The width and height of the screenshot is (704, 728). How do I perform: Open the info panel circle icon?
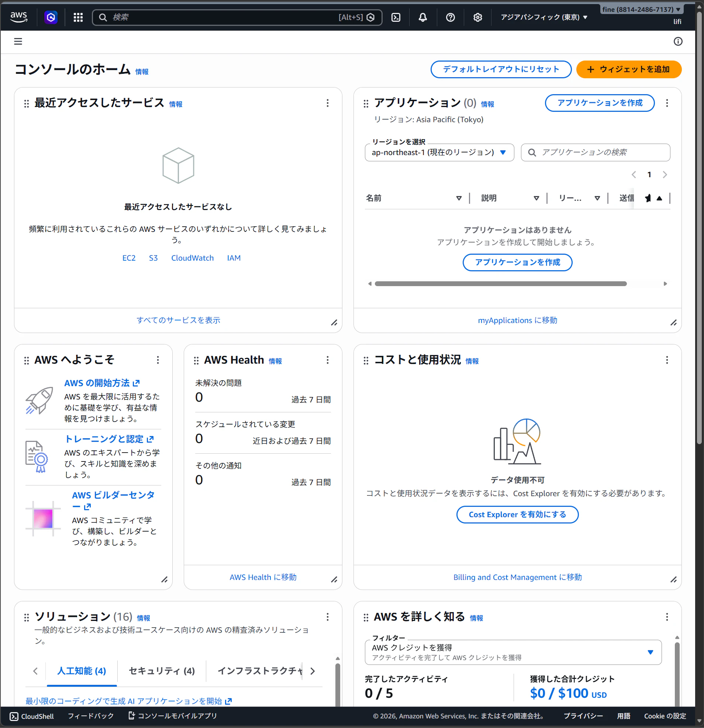pos(678,41)
